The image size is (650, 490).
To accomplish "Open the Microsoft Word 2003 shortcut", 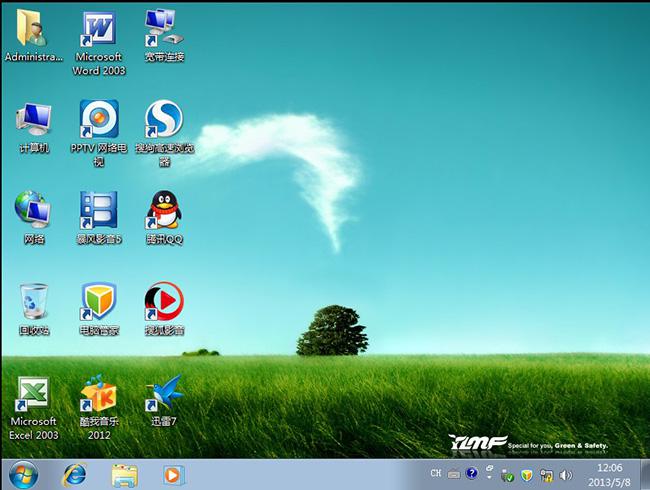I will click(98, 29).
